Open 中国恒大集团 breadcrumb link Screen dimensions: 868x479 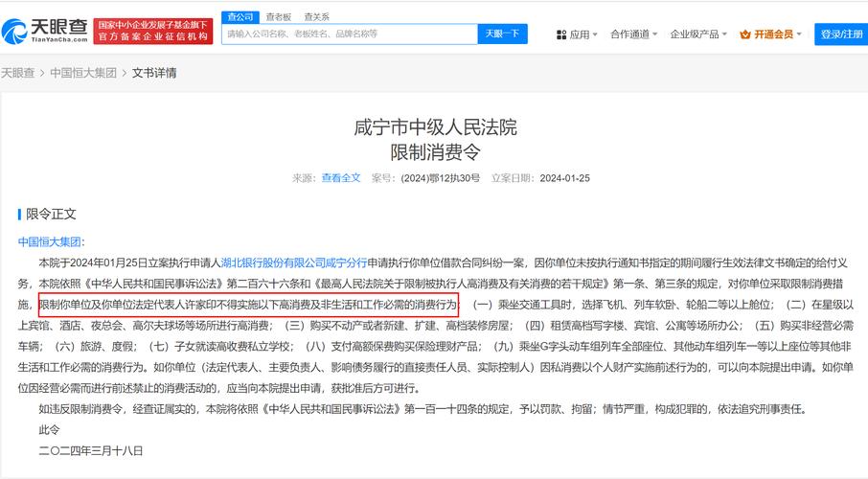(83, 73)
